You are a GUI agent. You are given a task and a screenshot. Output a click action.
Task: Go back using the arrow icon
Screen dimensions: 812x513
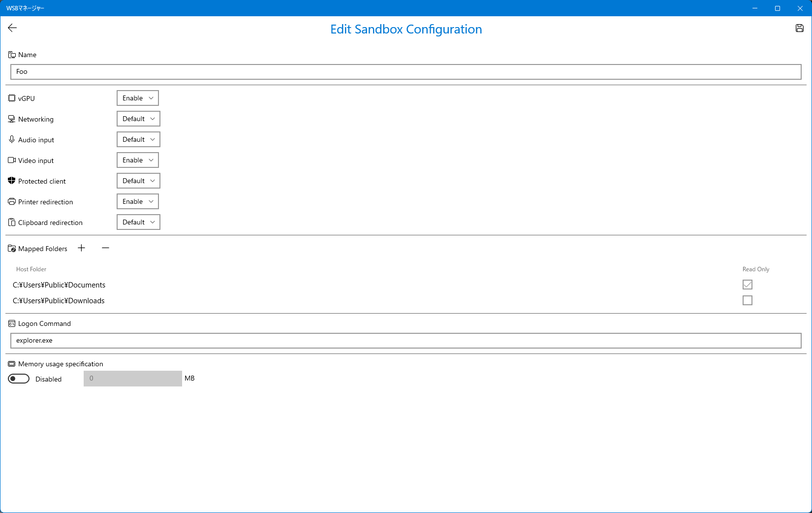12,28
